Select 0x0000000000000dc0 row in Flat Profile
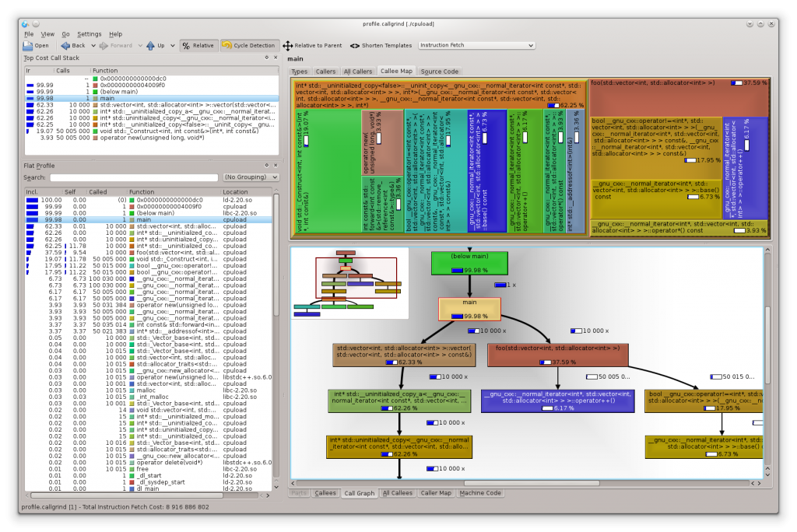Image resolution: width=797 pixels, height=532 pixels. [x=149, y=200]
